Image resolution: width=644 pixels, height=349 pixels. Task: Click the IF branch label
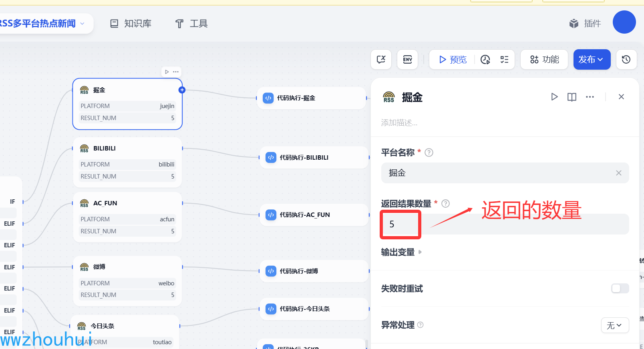pyautogui.click(x=12, y=202)
